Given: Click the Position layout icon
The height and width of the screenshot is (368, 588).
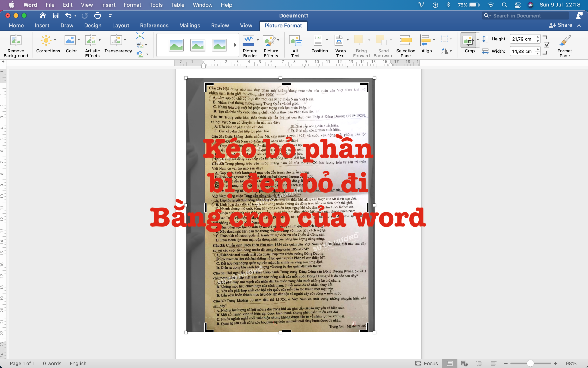Looking at the screenshot, I should pyautogui.click(x=318, y=40).
